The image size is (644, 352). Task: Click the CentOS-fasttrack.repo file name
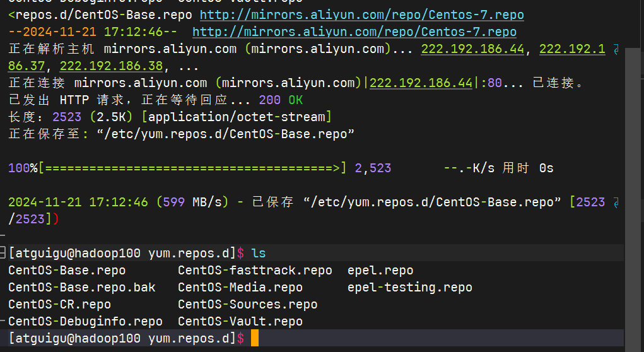point(255,270)
